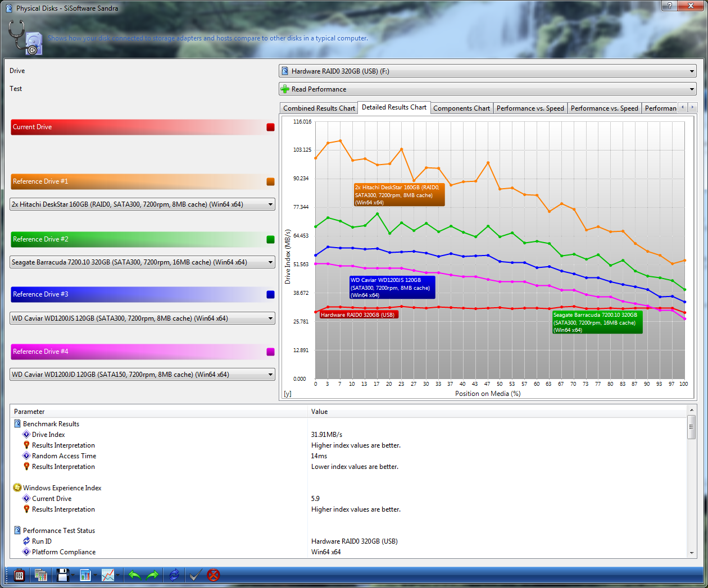The width and height of the screenshot is (708, 588).
Task: Click the Run ID refresh icon
Action: tap(26, 541)
